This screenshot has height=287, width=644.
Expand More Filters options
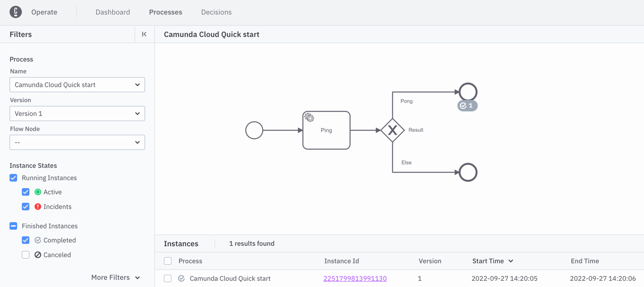(x=116, y=278)
